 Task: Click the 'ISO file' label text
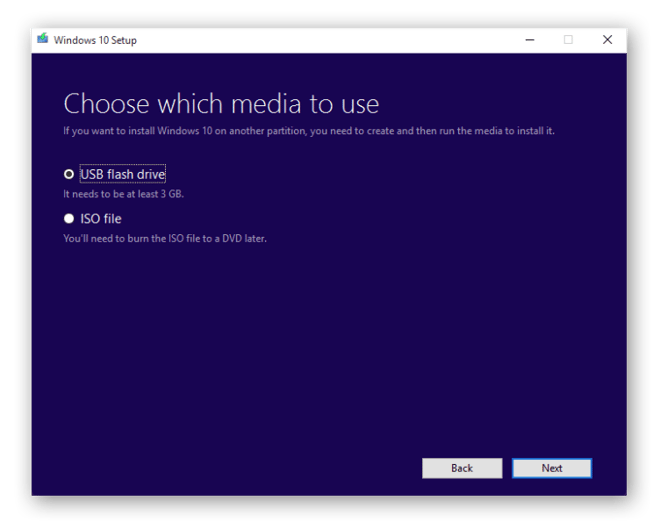pyautogui.click(x=101, y=219)
